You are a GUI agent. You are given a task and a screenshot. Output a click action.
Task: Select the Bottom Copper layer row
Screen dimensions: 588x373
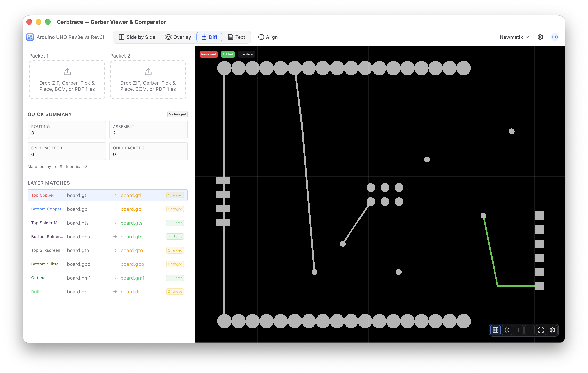click(x=107, y=209)
